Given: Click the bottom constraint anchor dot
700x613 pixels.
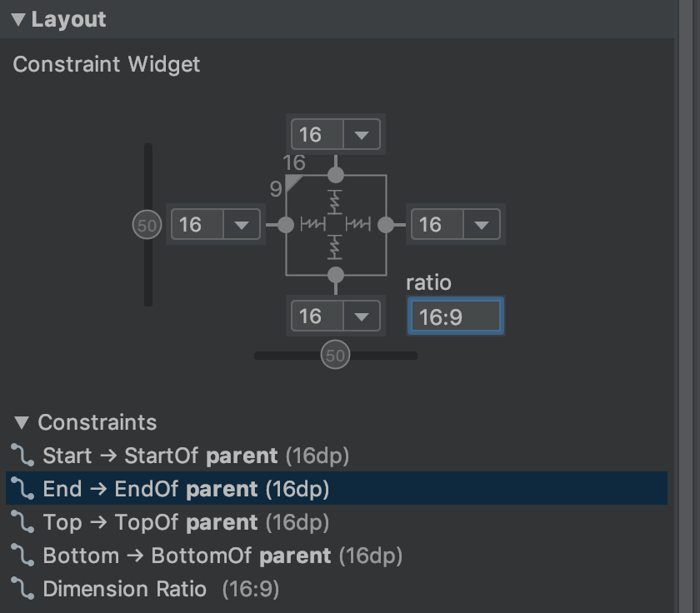Looking at the screenshot, I should tap(336, 275).
